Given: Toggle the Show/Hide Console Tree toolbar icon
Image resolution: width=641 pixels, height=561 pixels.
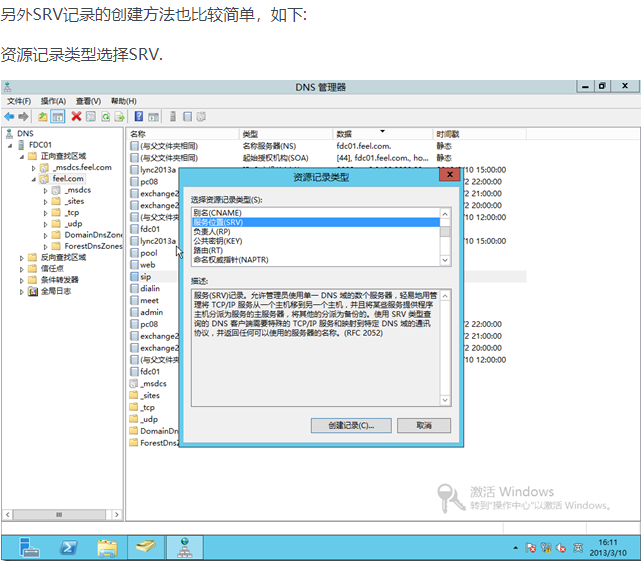Looking at the screenshot, I should pyautogui.click(x=58, y=117).
